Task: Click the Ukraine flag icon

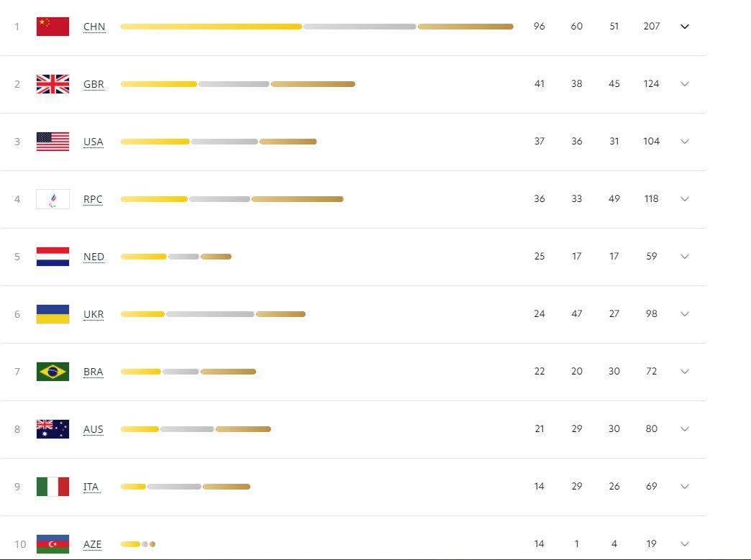Action: pyautogui.click(x=53, y=314)
